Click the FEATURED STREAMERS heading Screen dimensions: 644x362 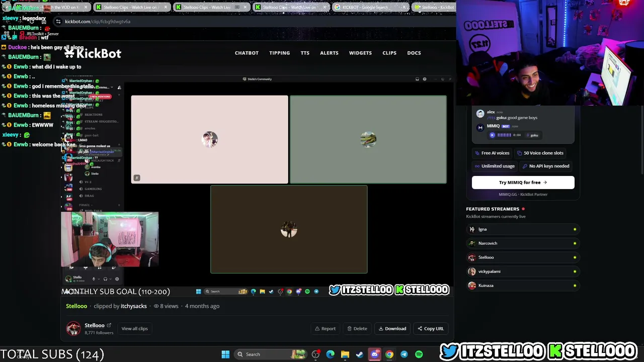[493, 209]
